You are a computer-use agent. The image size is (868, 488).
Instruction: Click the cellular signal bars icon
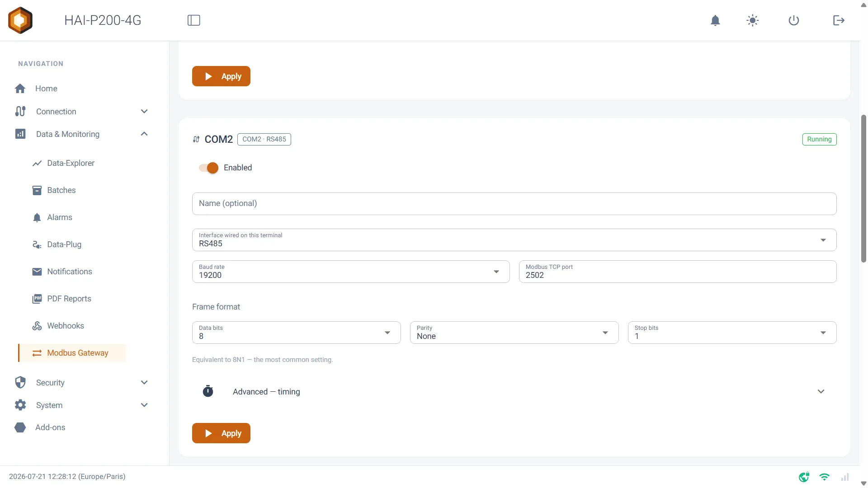point(845,477)
